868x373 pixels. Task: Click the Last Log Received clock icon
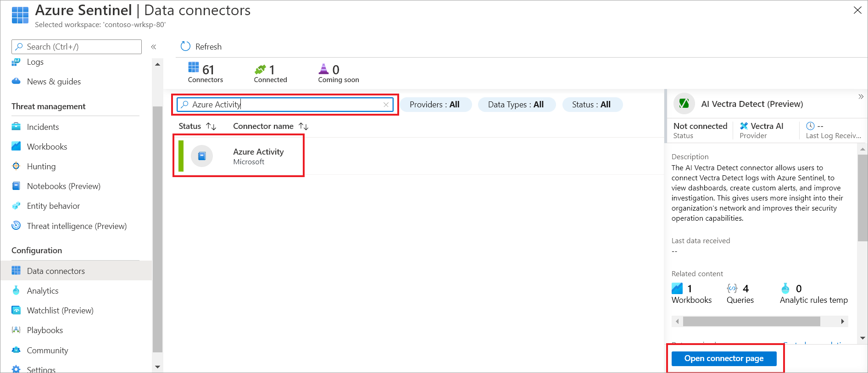click(x=811, y=126)
